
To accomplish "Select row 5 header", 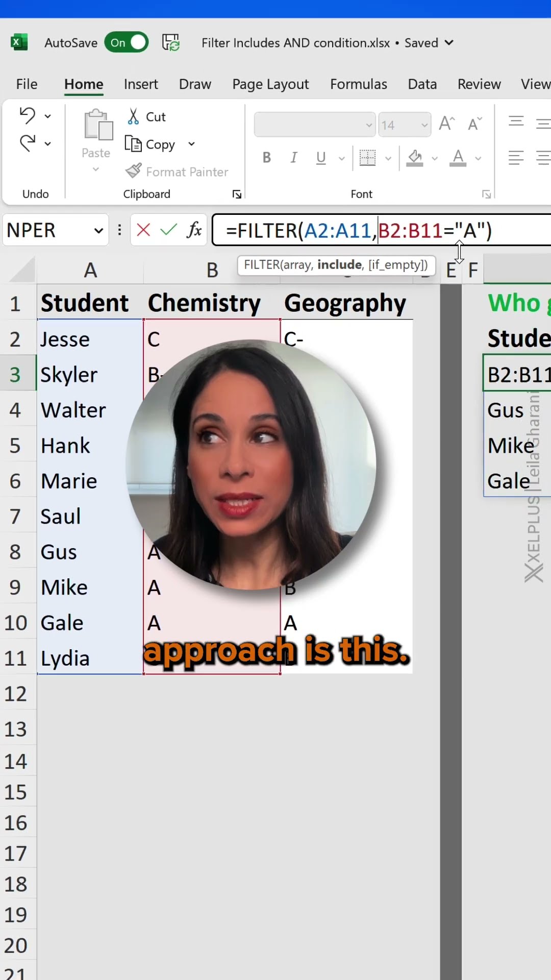I will [x=15, y=446].
